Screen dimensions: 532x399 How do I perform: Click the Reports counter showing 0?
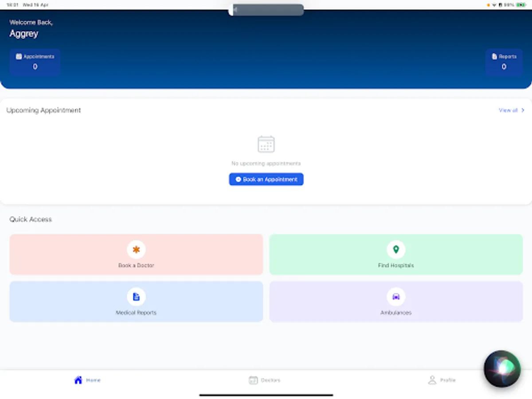pos(504,66)
